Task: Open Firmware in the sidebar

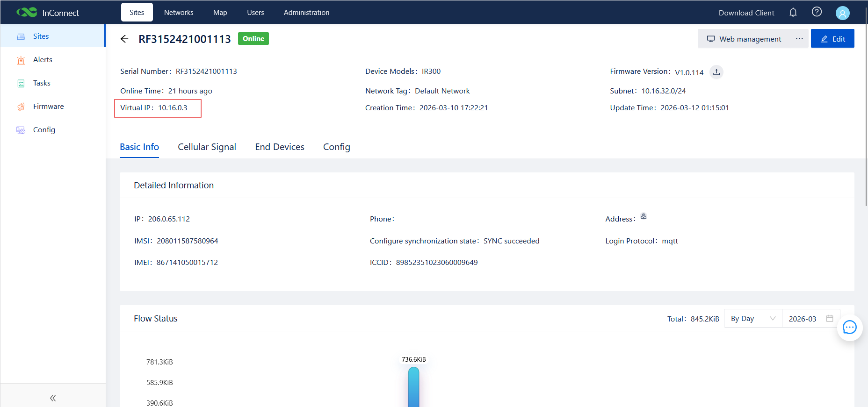Action: 53,106
